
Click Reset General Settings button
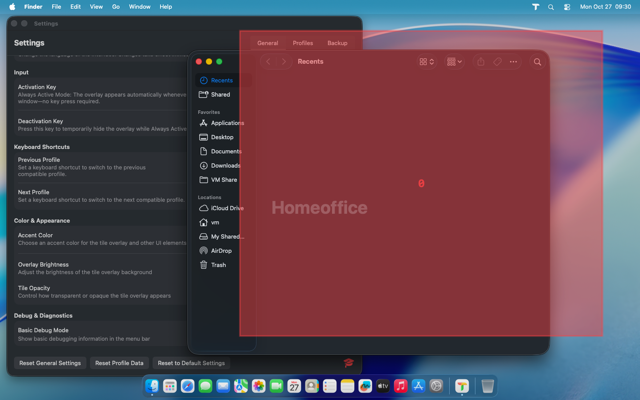pyautogui.click(x=50, y=363)
